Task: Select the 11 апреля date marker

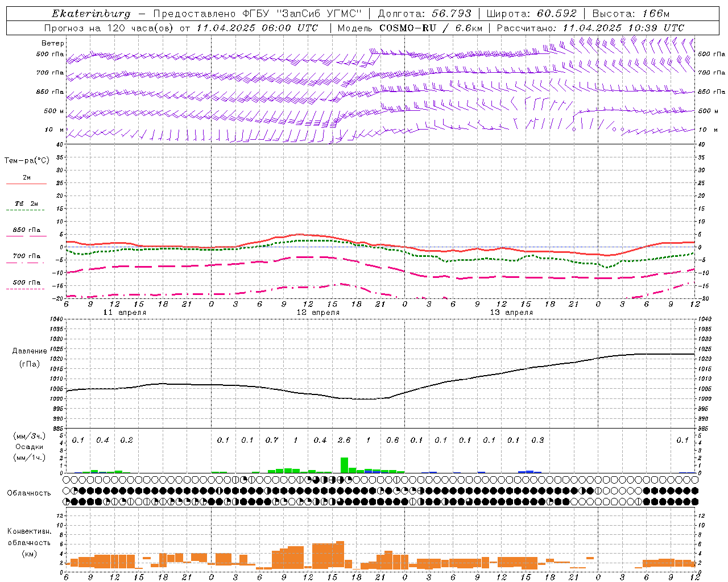Action: click(125, 313)
